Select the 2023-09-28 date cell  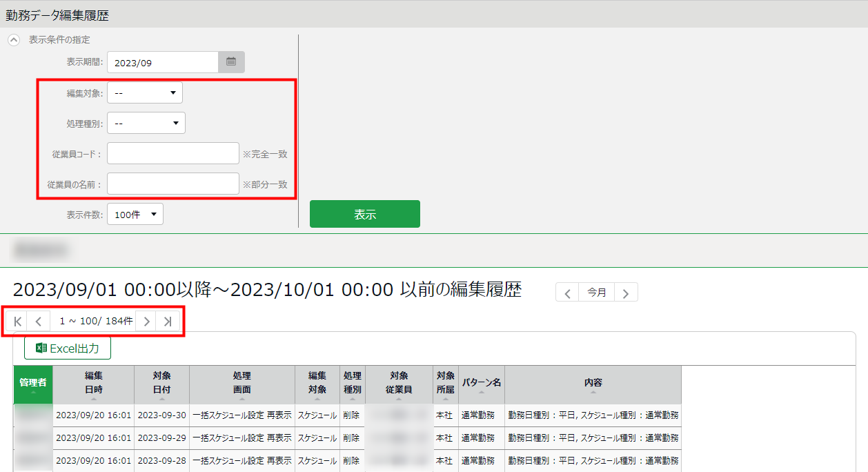(161, 460)
